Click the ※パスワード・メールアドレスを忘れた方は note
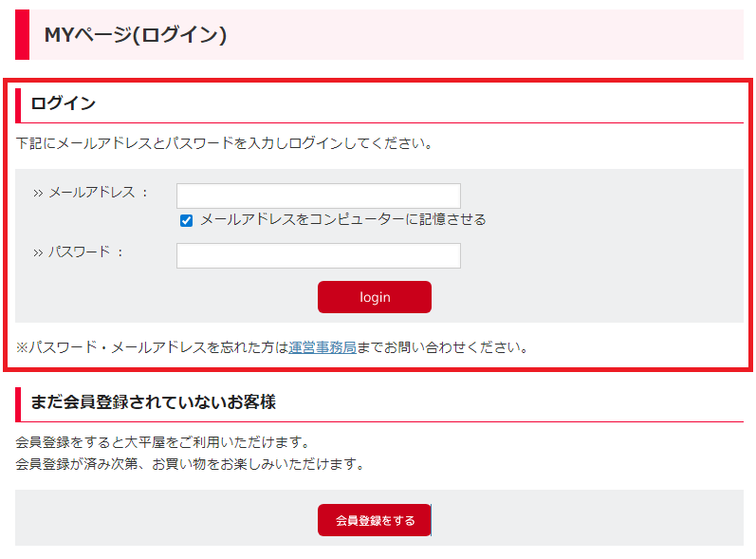The width and height of the screenshot is (756, 559). point(152,347)
